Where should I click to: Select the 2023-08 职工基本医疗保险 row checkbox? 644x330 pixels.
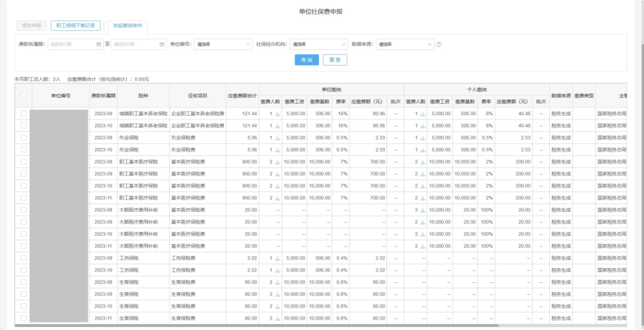23,162
